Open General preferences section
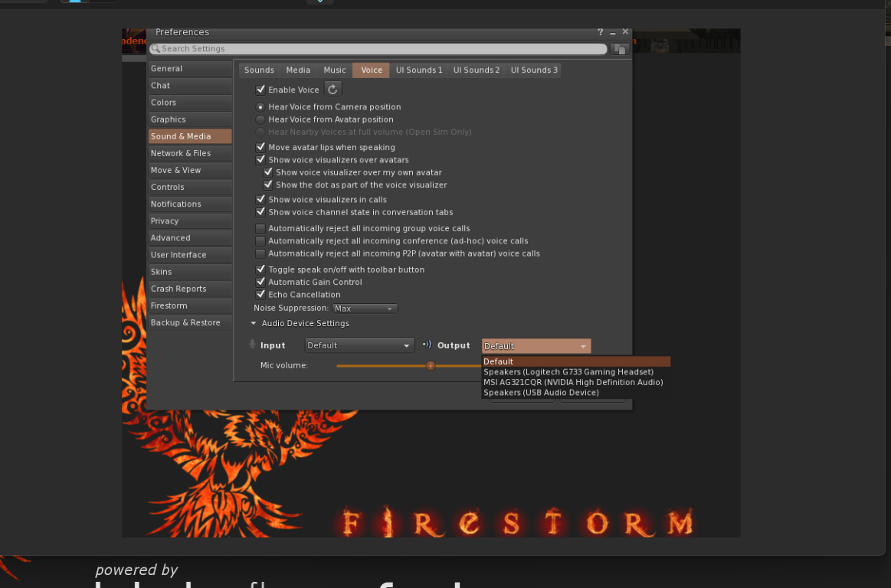This screenshot has width=891, height=588. point(190,69)
